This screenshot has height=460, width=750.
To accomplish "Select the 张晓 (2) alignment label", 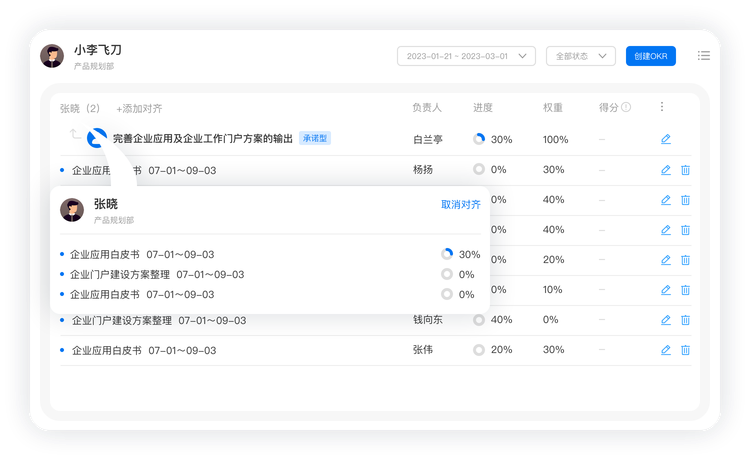I will pyautogui.click(x=80, y=108).
